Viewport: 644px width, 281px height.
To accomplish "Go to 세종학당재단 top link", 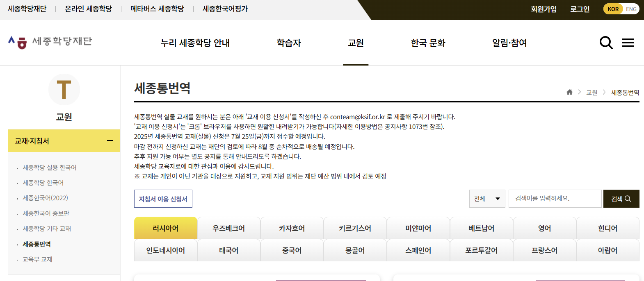I will point(27,9).
